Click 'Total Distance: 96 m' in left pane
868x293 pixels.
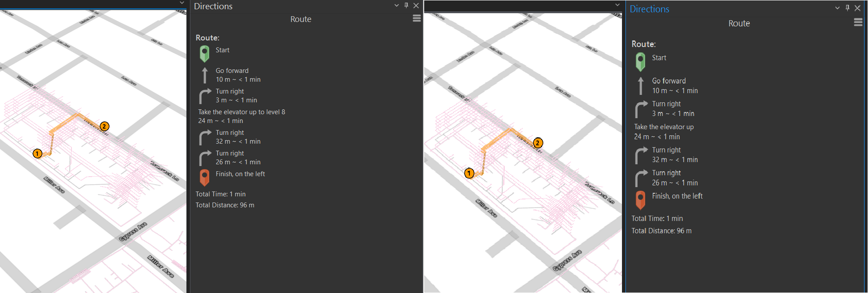pyautogui.click(x=225, y=205)
